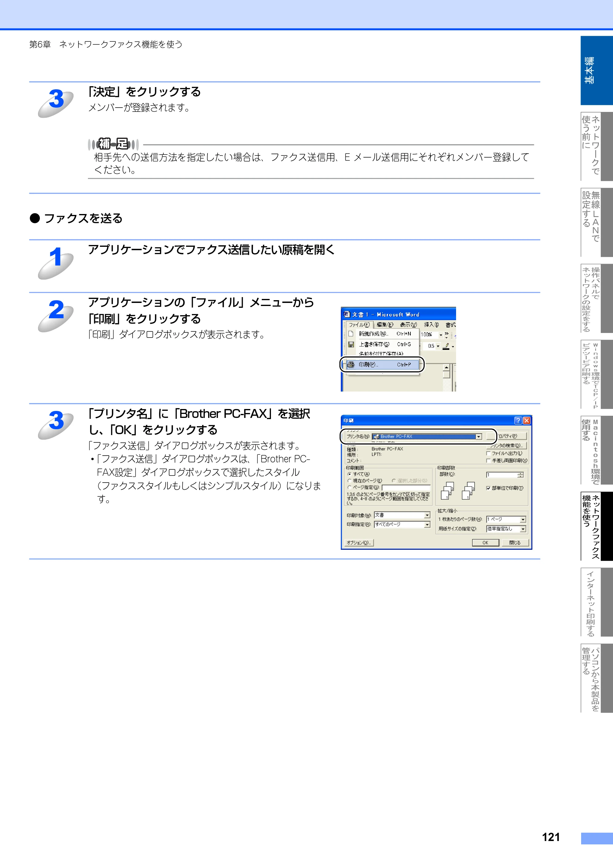
Task: Open the 表示 menu in Word
Action: coord(408,325)
